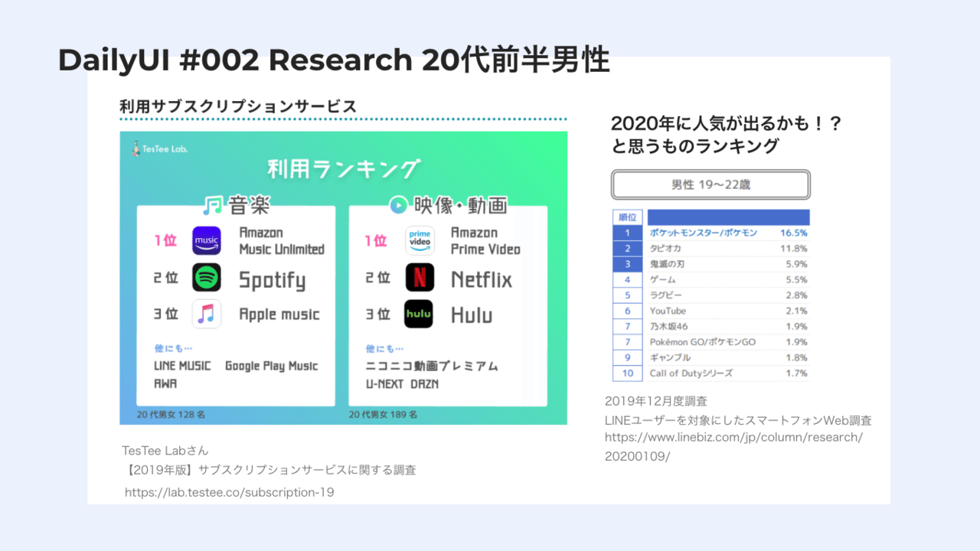Screen dimensions: 980x551
Task: Click the YouTube ranking row
Action: 710,311
